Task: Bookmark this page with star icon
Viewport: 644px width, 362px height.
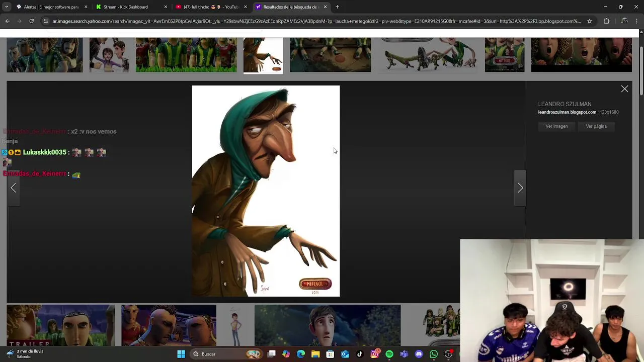Action: click(x=590, y=21)
